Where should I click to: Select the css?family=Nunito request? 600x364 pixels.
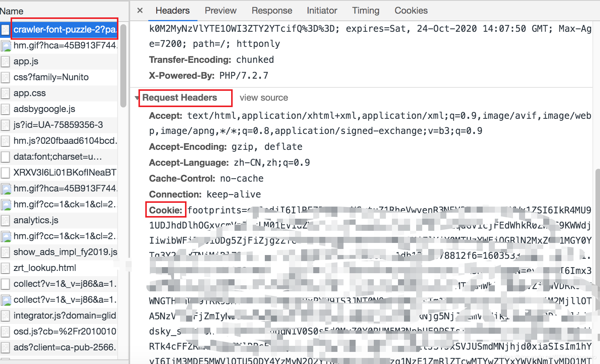pyautogui.click(x=59, y=77)
